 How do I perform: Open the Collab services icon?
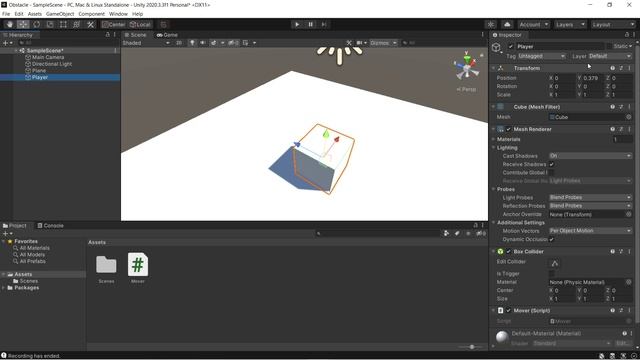coord(491,24)
